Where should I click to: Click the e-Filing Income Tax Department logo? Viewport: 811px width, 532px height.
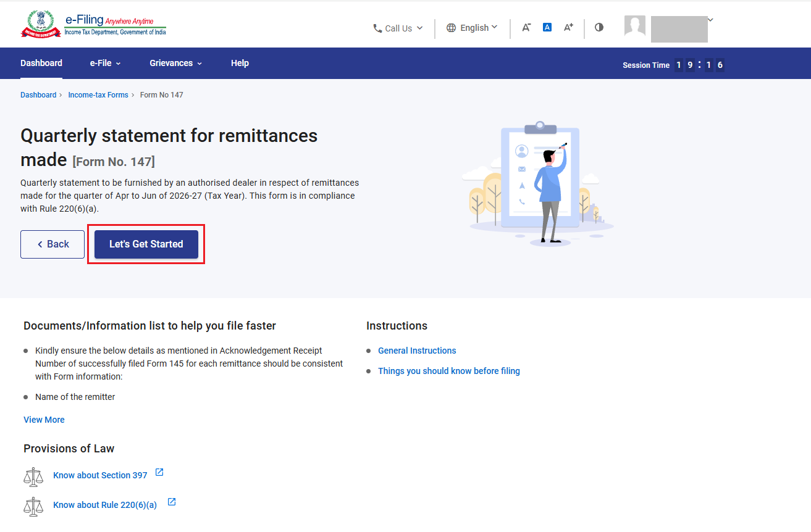click(93, 24)
